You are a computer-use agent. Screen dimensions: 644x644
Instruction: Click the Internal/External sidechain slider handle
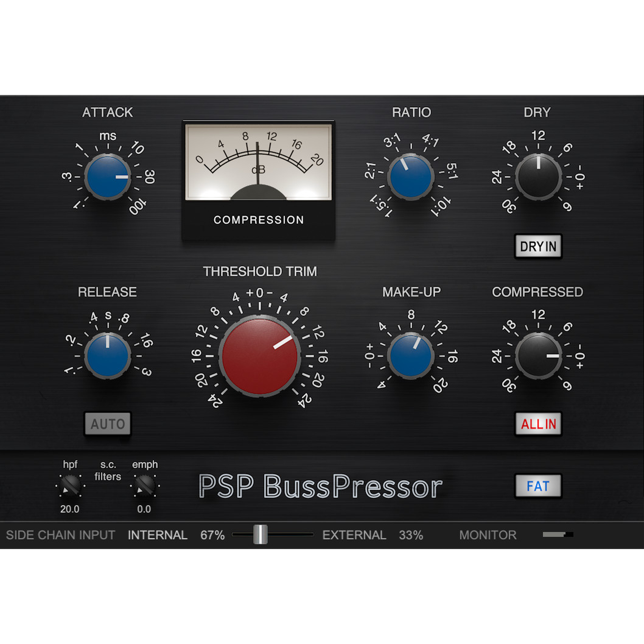point(260,534)
